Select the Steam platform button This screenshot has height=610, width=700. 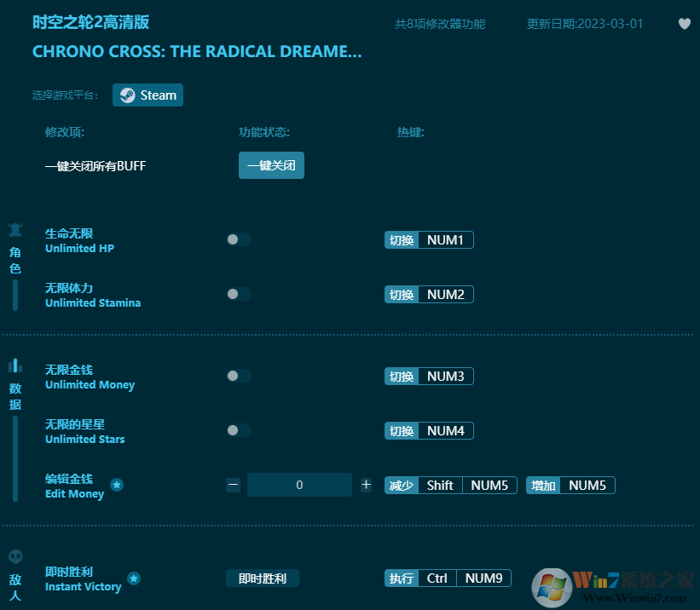pos(148,95)
